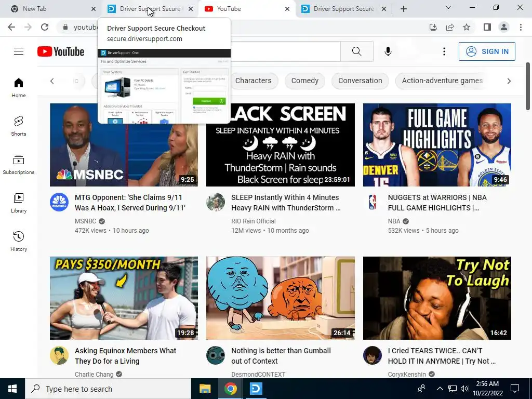The height and width of the screenshot is (399, 532).
Task: Filter by Conversation chip
Action: [360, 81]
